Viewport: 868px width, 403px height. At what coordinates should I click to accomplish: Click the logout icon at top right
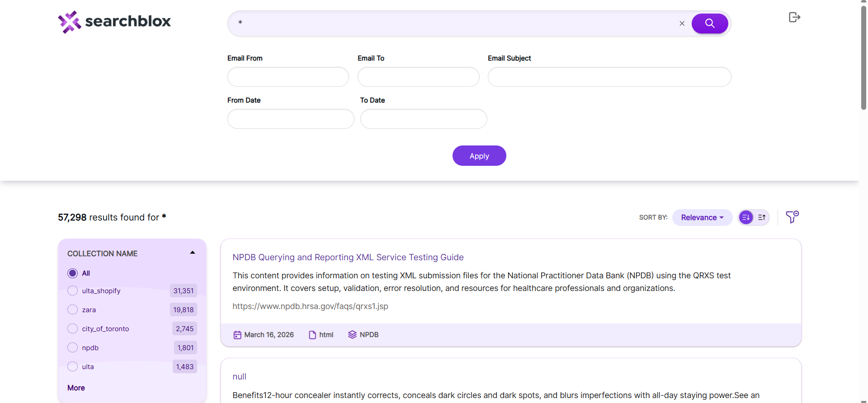coord(794,17)
